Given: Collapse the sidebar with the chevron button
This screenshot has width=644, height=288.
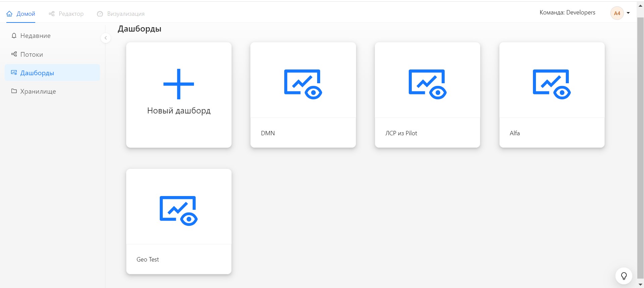Looking at the screenshot, I should pos(106,38).
